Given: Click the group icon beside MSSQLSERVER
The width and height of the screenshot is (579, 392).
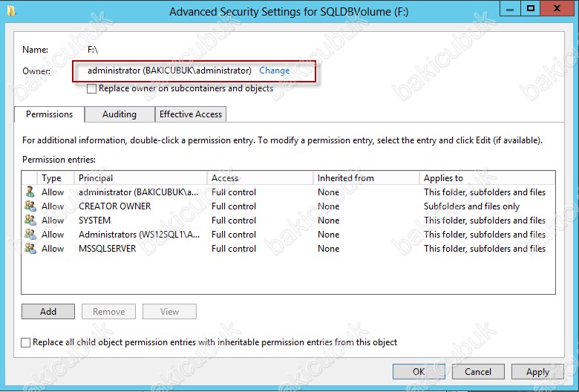Looking at the screenshot, I should tap(30, 249).
